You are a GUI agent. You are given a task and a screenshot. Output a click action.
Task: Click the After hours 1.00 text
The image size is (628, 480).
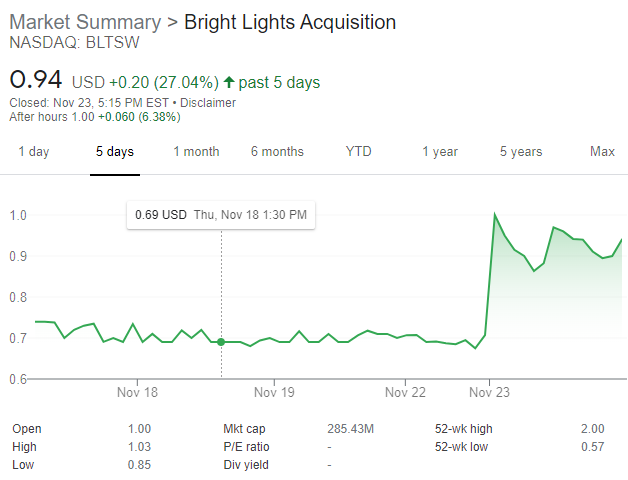[x=52, y=117]
